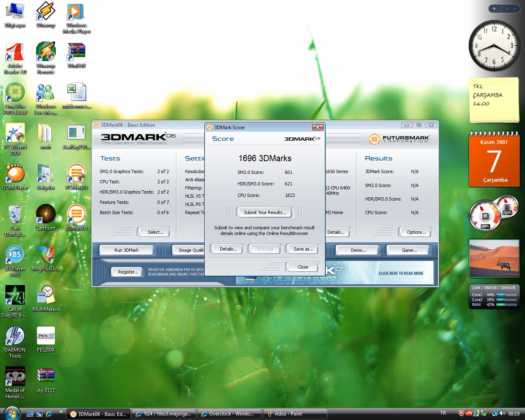
Task: Switch to Adsız - Paint taskbar button
Action: [295, 414]
